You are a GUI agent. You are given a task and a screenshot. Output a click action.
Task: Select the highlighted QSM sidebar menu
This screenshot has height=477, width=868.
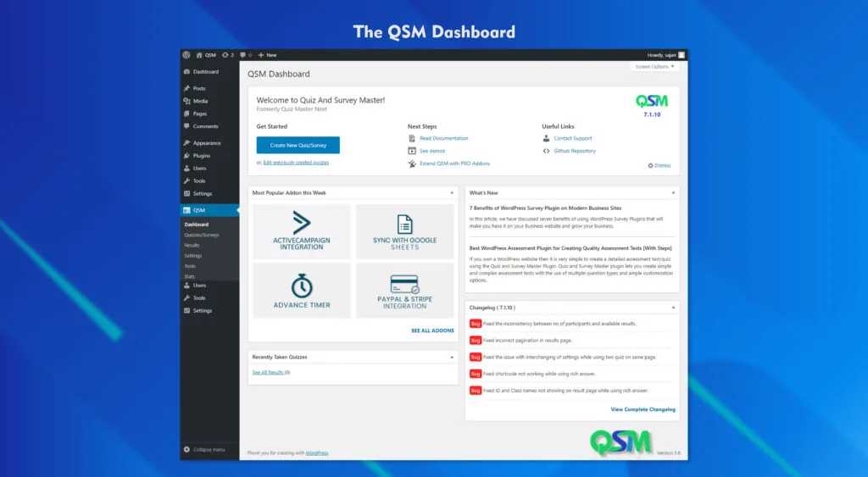[x=210, y=210]
